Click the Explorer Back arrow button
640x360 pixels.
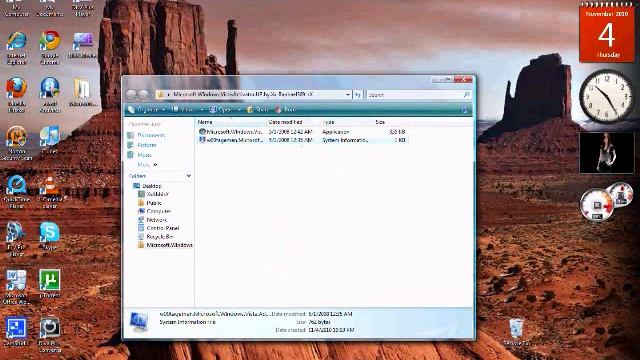[131, 94]
